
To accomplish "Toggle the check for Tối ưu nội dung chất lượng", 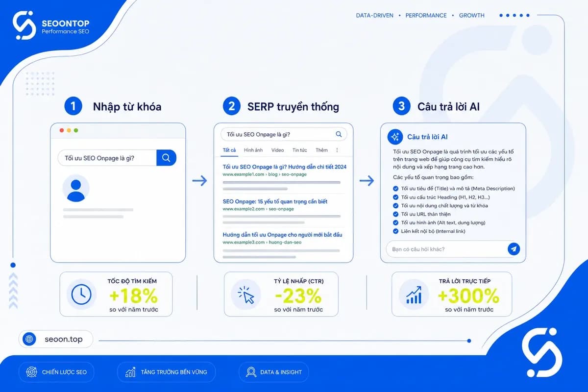I will pos(396,206).
